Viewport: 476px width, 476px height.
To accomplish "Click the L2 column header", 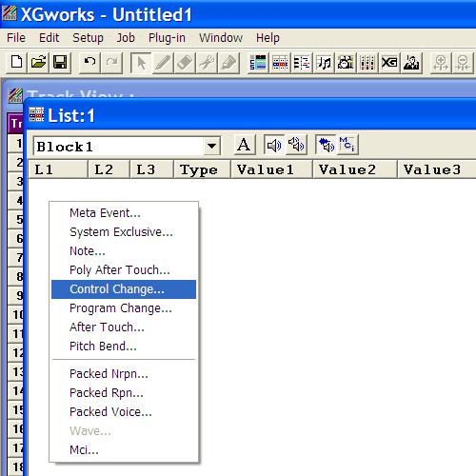I will (x=109, y=169).
